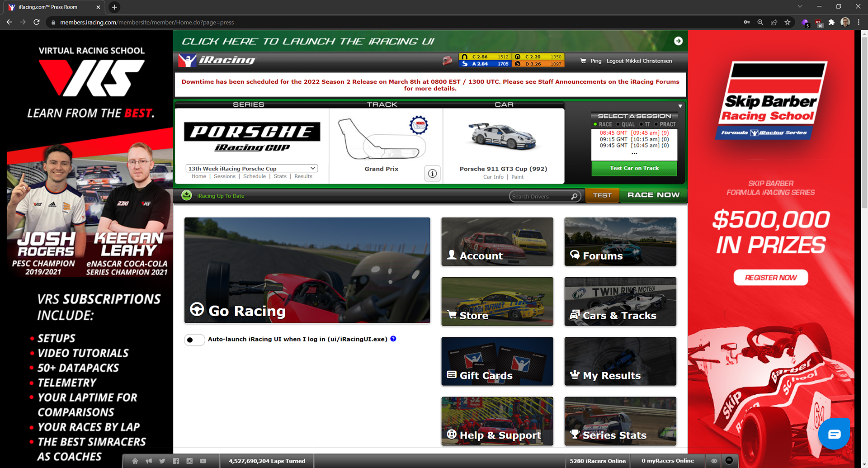Open the Twitter icon in bottom bar

pos(162,461)
